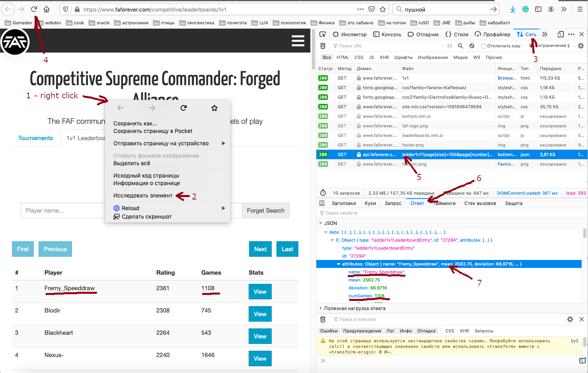Open the throttling 'ограничения' dropdown
This screenshot has width=588, height=373.
(549, 46)
